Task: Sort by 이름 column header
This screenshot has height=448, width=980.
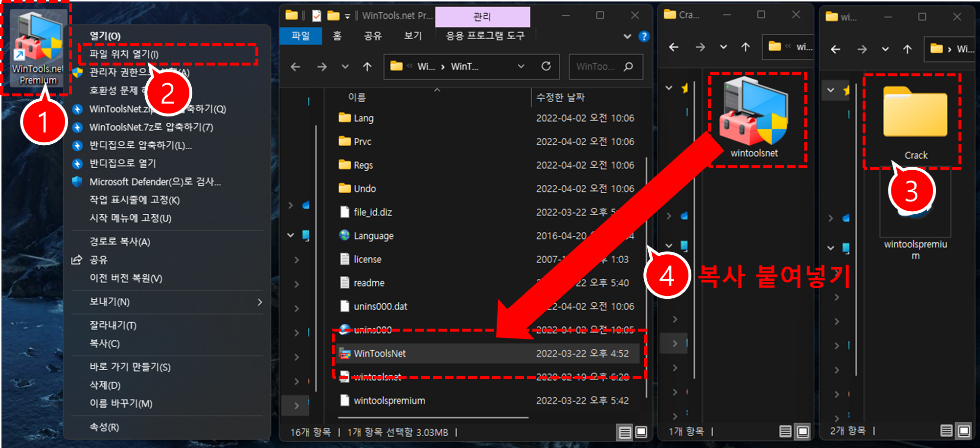Action: tap(357, 97)
